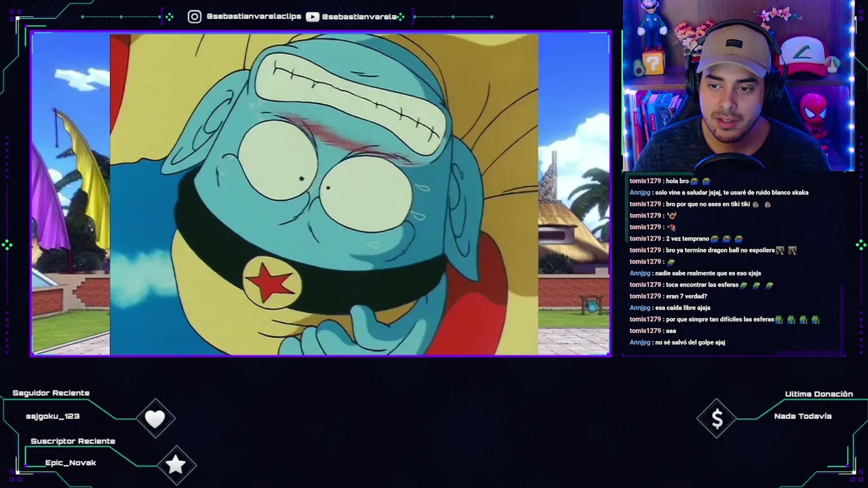Image resolution: width=868 pixels, height=488 pixels.
Task: Click chat message 'solo vine a saludar'
Action: point(719,192)
